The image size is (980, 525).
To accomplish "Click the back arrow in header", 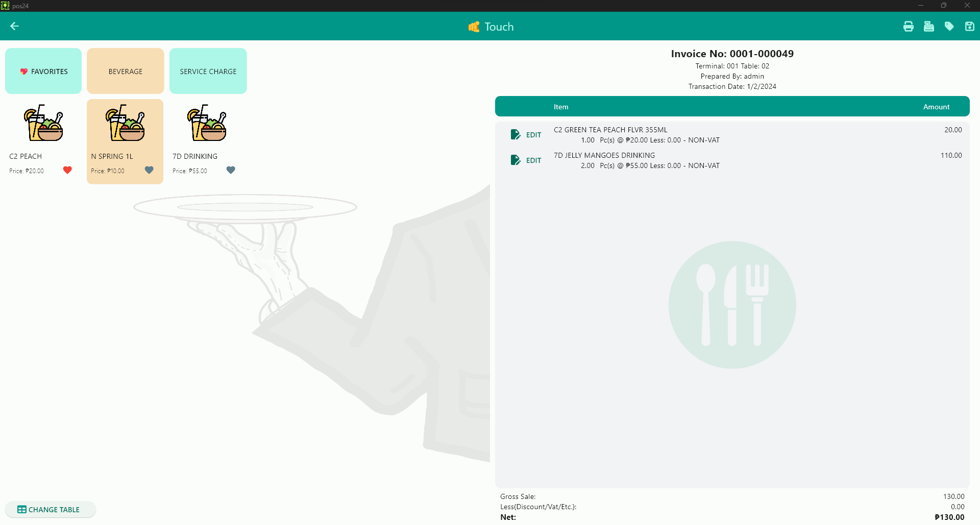I will pyautogui.click(x=14, y=26).
